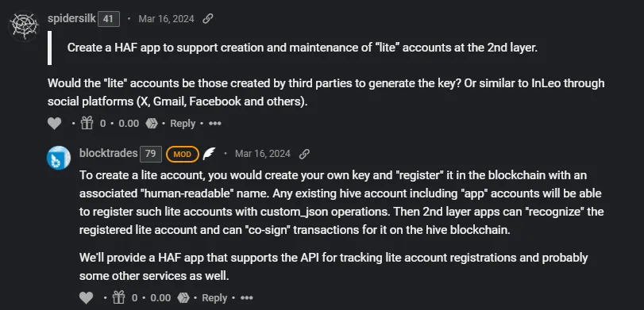The width and height of the screenshot is (644, 310).
Task: Reply to blocktrades' comment
Action: tap(214, 297)
